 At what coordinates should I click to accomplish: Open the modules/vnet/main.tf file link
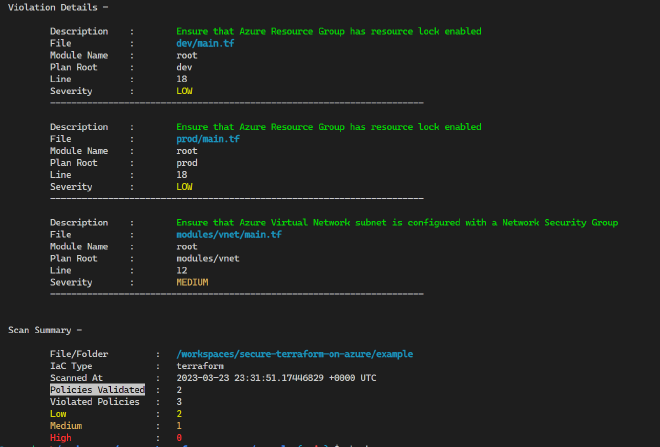228,234
